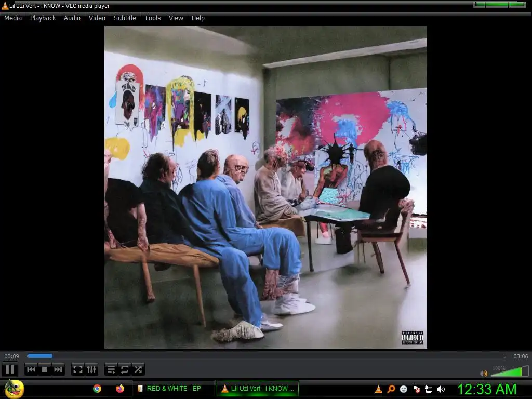Open the VLC tray cone icon
The height and width of the screenshot is (399, 532).
coord(378,389)
